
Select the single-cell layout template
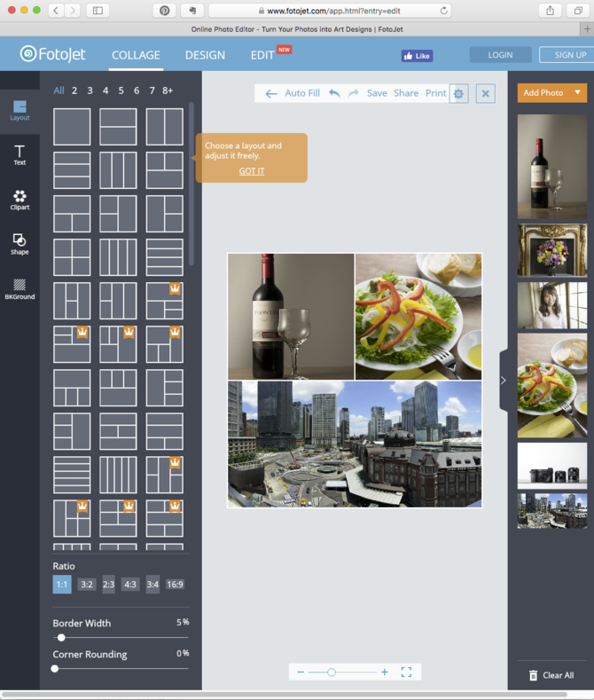(x=72, y=126)
